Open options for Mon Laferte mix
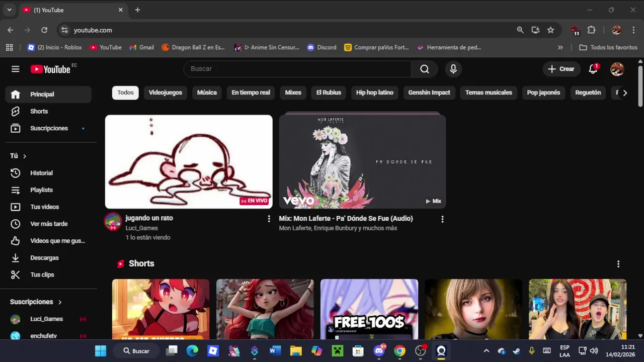The image size is (644, 362). (x=442, y=219)
